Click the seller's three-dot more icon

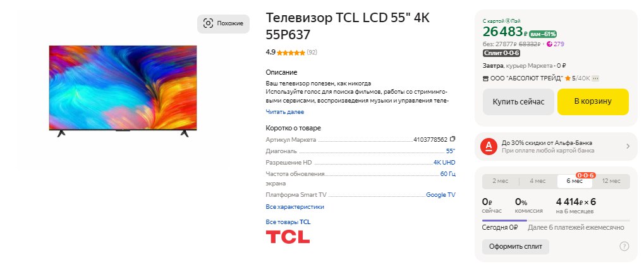[595, 78]
